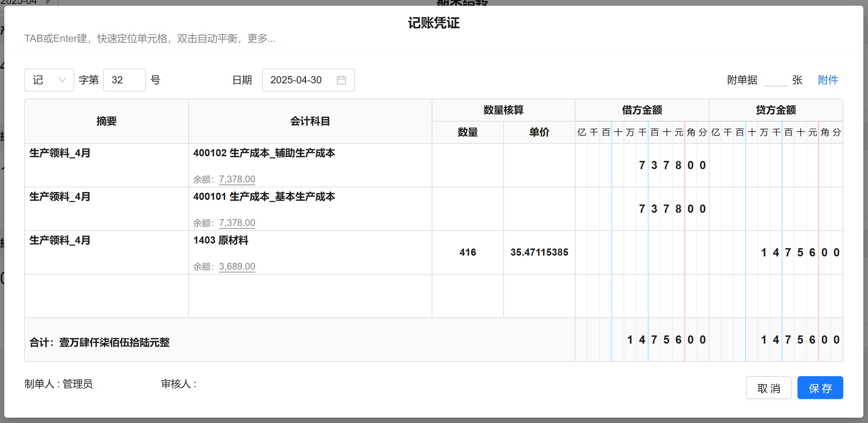Screen dimensions: 868x423
Task: Select account cell 400102 生产成本_辅助生产成本
Action: (264, 153)
